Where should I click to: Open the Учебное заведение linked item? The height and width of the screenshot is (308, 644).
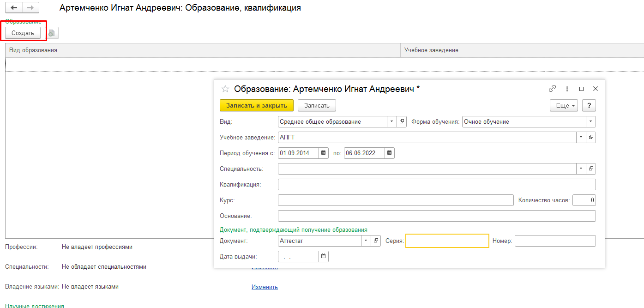(591, 137)
